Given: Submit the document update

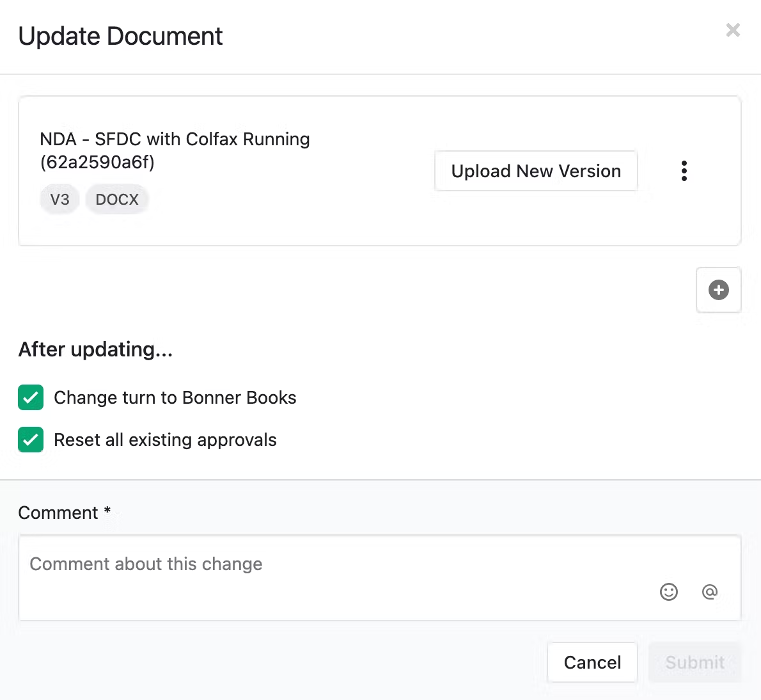Looking at the screenshot, I should (694, 662).
